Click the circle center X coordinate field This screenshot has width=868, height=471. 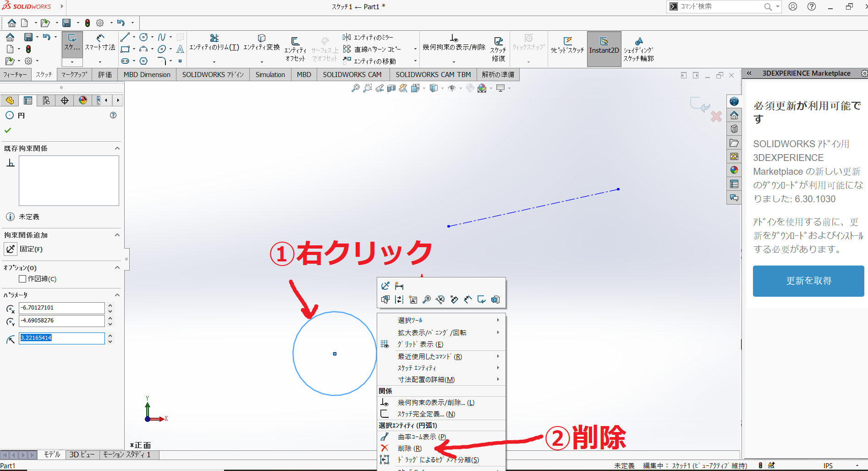[62, 308]
